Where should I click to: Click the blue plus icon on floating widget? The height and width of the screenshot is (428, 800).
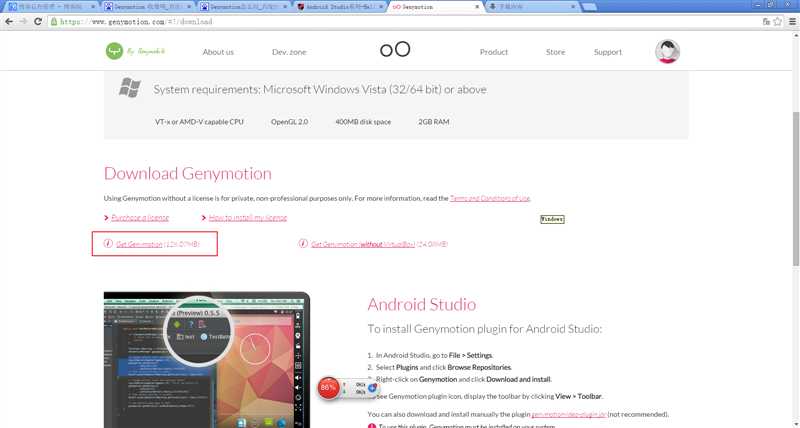372,388
